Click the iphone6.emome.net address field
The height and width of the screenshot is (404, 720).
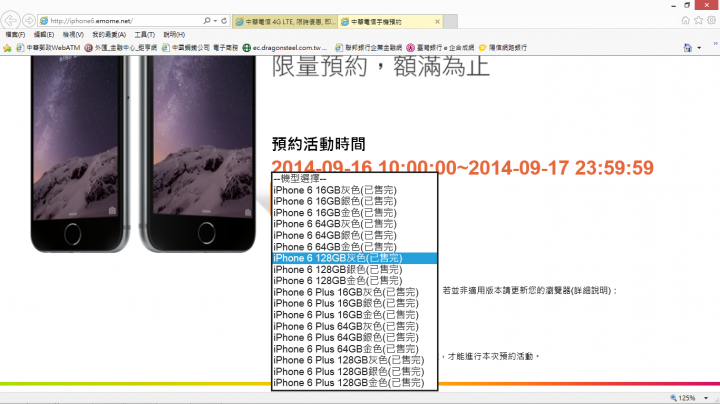120,21
